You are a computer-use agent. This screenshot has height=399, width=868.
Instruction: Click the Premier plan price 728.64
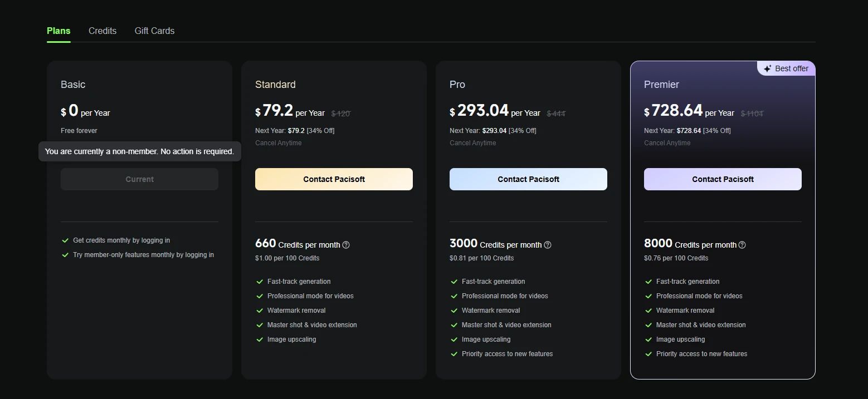click(677, 110)
